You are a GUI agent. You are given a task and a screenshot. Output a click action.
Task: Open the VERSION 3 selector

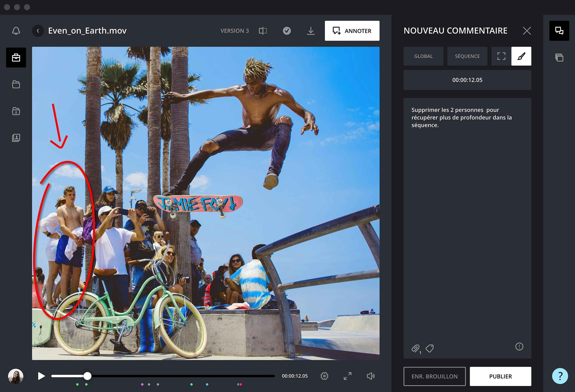pos(234,31)
